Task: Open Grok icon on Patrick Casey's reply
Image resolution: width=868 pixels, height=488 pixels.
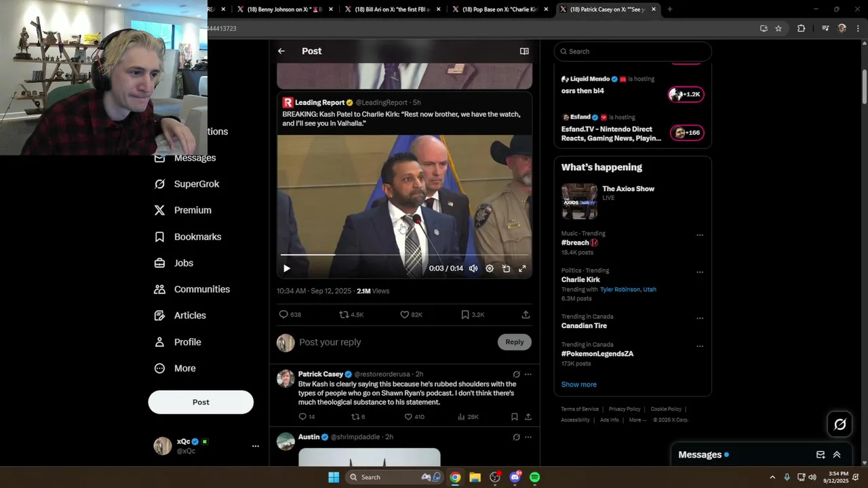Action: 516,374
